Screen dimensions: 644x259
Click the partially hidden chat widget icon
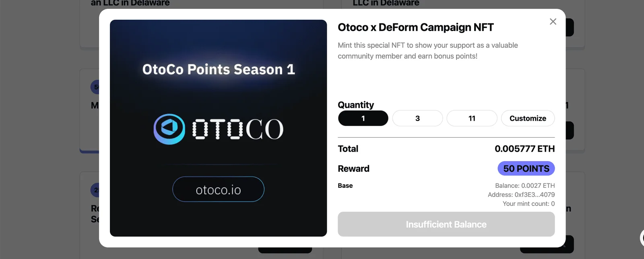642,238
